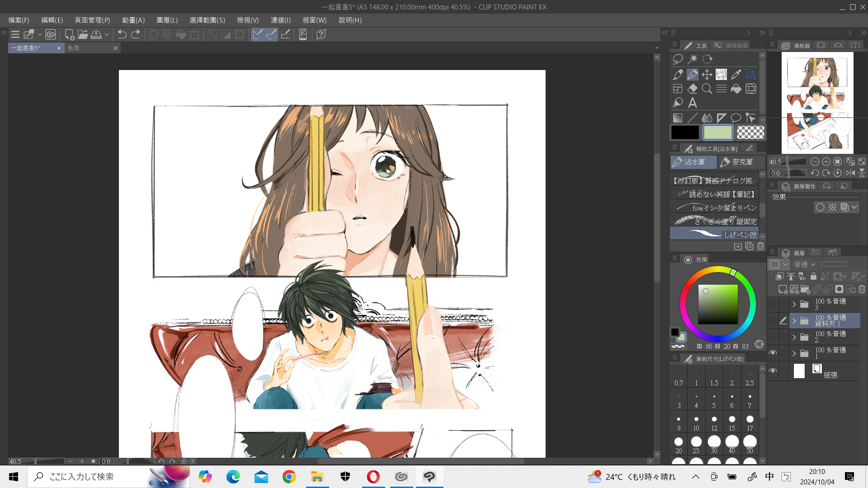Select the 読めない英語【筆記】 brush
This screenshot has width=868, height=488.
[x=714, y=194]
